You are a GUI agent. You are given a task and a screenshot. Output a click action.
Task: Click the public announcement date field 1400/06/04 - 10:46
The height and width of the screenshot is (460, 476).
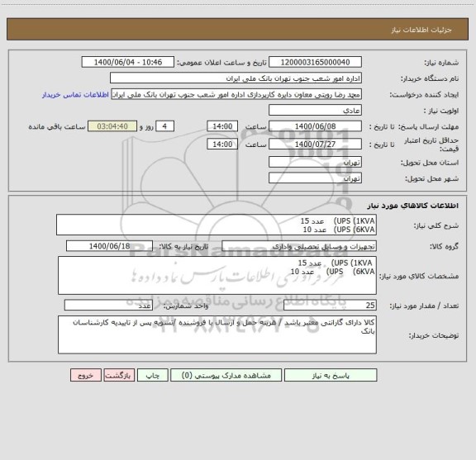point(128,62)
